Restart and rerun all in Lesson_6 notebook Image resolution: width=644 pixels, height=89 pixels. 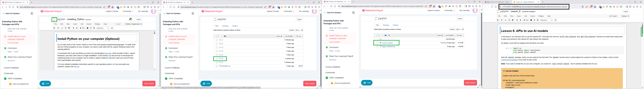[538, 20]
